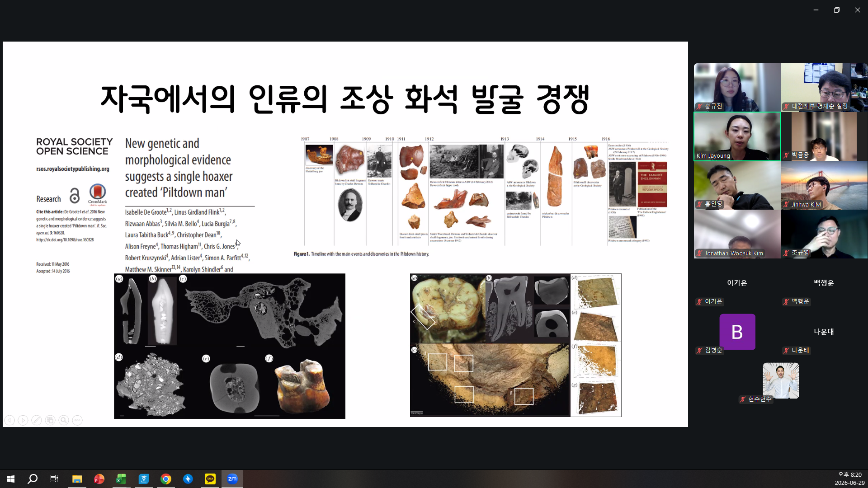Click 현수현수's profile picture tile
Viewport: 868px width, 488px height.
781,380
